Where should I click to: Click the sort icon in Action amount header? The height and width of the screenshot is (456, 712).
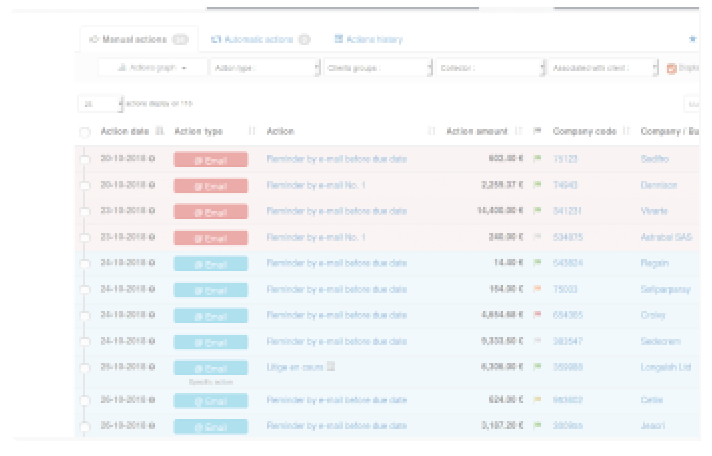tap(518, 131)
